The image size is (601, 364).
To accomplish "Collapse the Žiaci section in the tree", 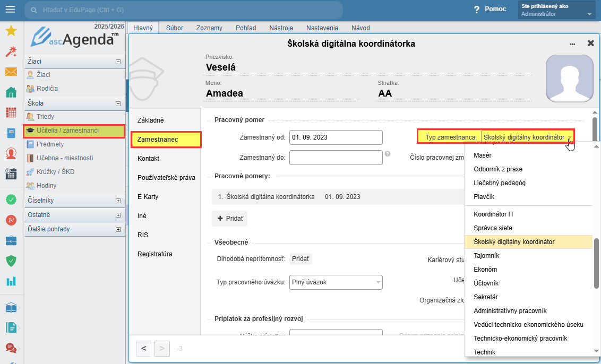I will [x=118, y=62].
